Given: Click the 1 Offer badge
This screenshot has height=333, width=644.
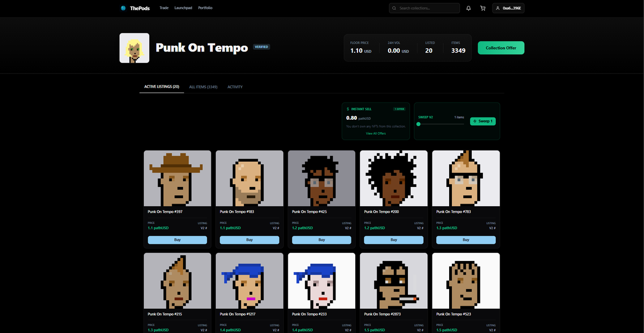Looking at the screenshot, I should pyautogui.click(x=399, y=109).
